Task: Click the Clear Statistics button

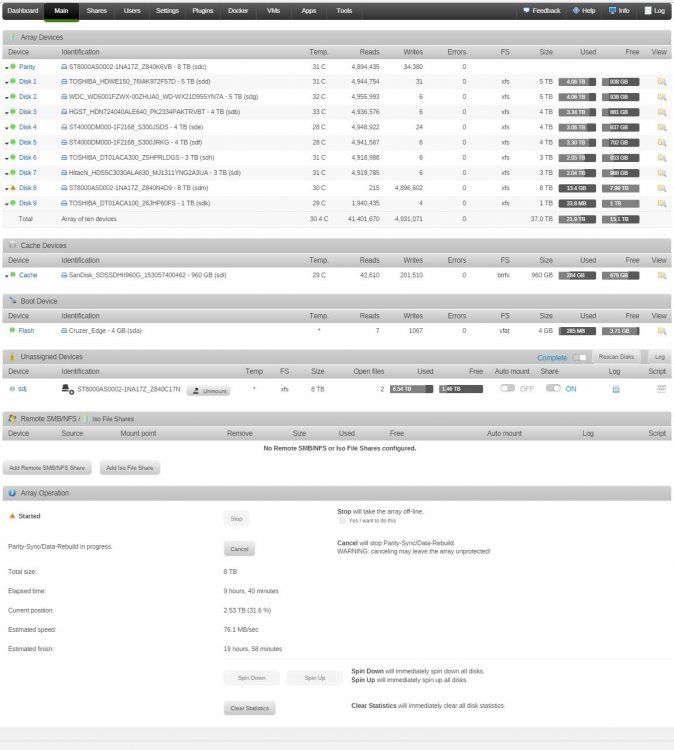Action: (250, 708)
